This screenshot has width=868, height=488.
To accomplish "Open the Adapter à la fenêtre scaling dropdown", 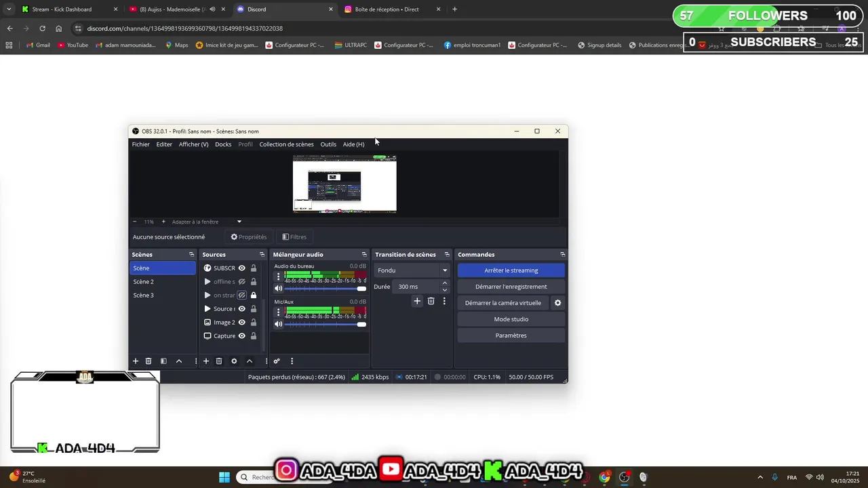I will click(207, 222).
